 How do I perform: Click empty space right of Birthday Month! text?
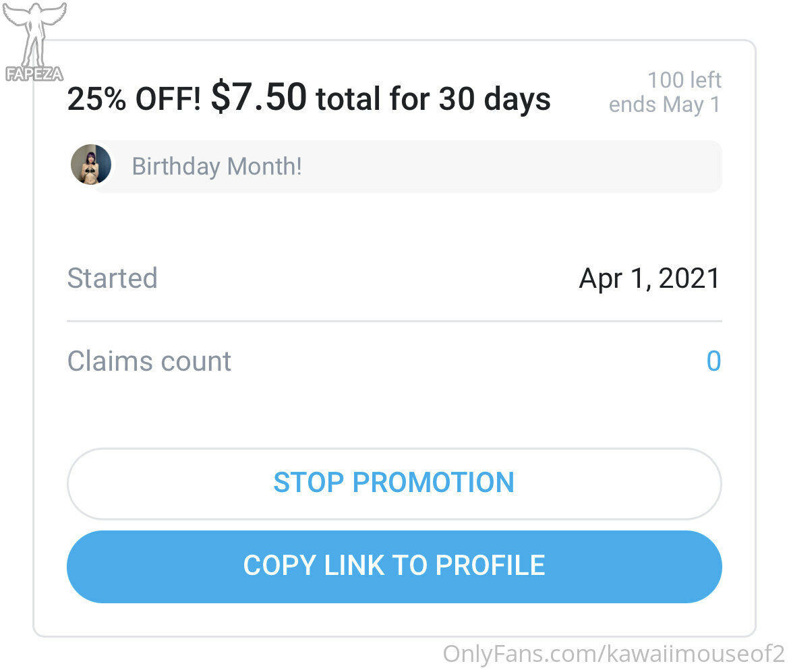tap(513, 166)
